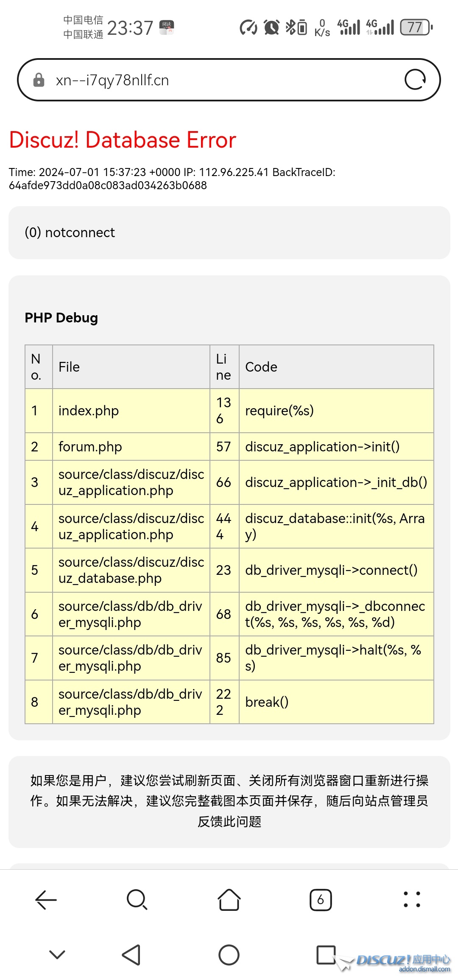Tap the Bluetooth battery status icon
Viewport: 458px width, 980px height.
click(296, 28)
